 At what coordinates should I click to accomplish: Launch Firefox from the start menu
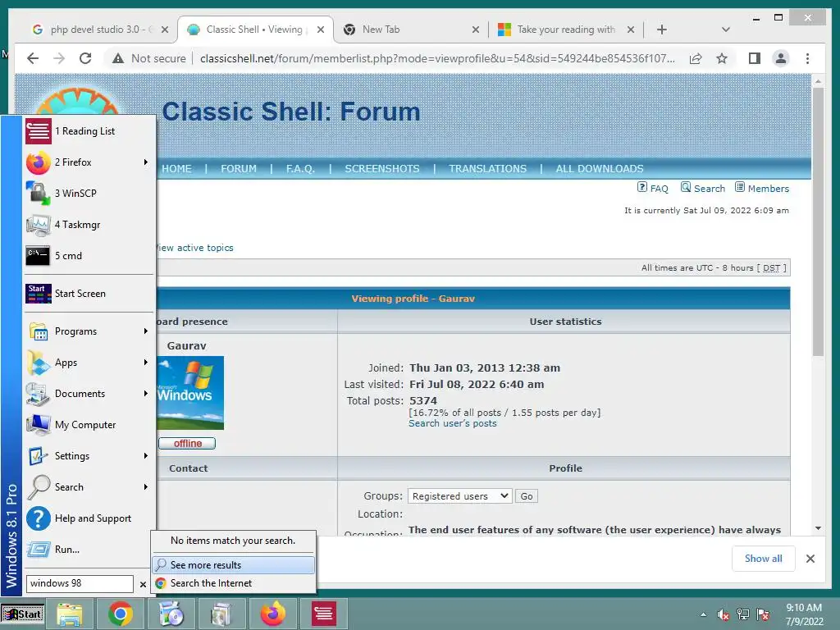[89, 162]
